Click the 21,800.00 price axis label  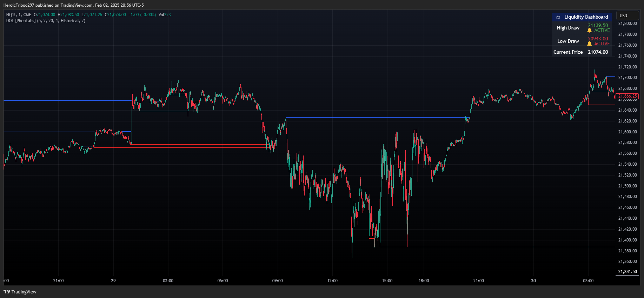coord(628,24)
